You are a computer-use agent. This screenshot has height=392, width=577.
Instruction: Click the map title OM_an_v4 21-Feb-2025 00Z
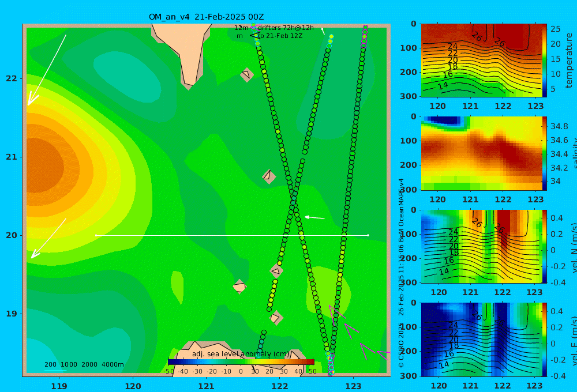[x=206, y=17]
